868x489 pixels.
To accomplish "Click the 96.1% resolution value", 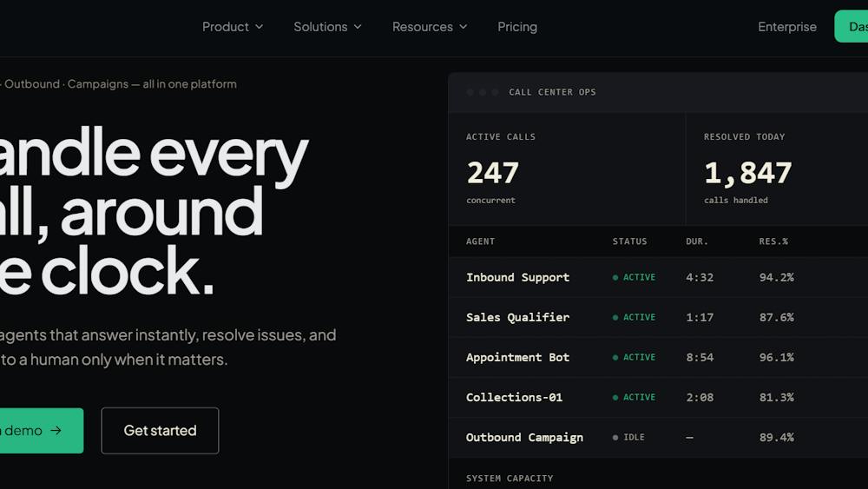I will 777,357.
